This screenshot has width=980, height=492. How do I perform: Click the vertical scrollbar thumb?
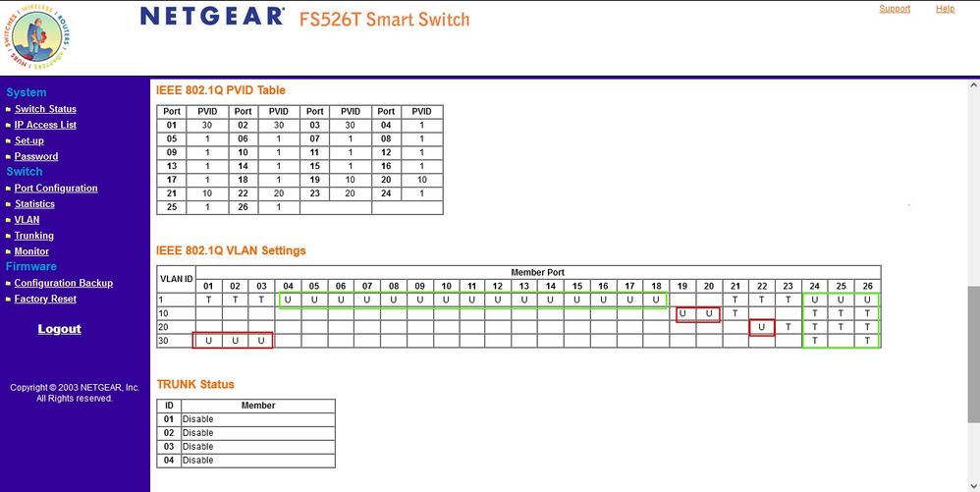coord(974,354)
